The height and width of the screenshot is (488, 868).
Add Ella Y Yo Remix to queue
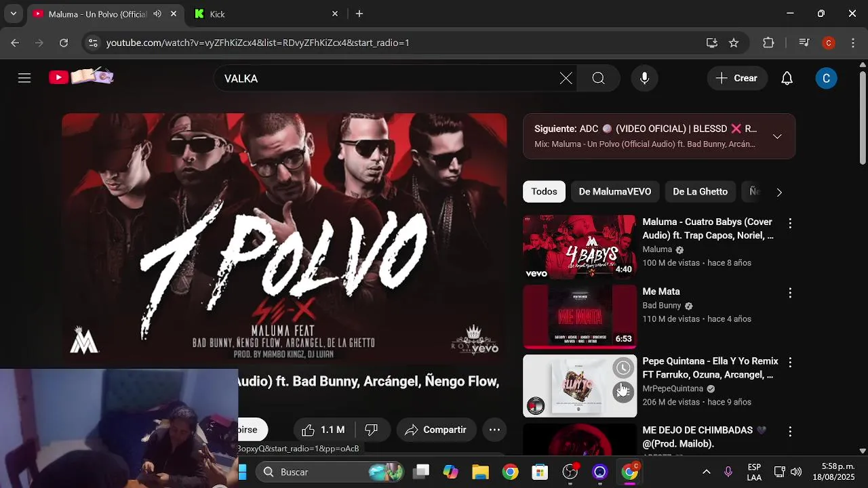click(x=623, y=391)
